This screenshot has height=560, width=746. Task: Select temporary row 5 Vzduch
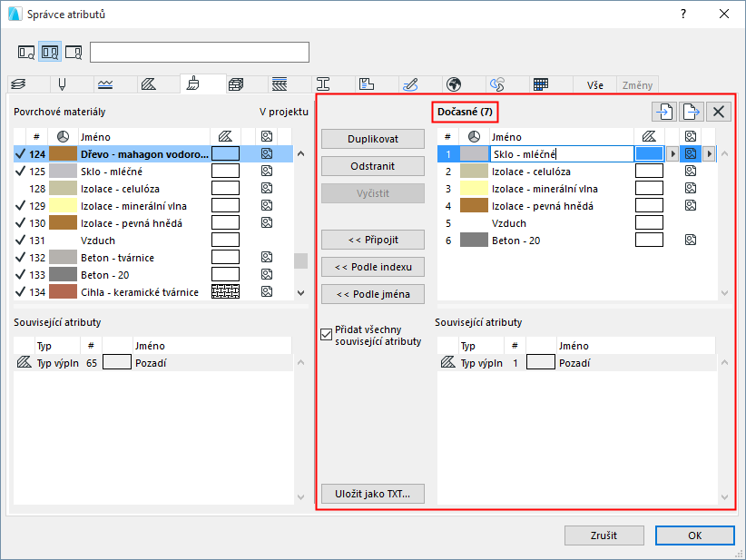point(576,223)
